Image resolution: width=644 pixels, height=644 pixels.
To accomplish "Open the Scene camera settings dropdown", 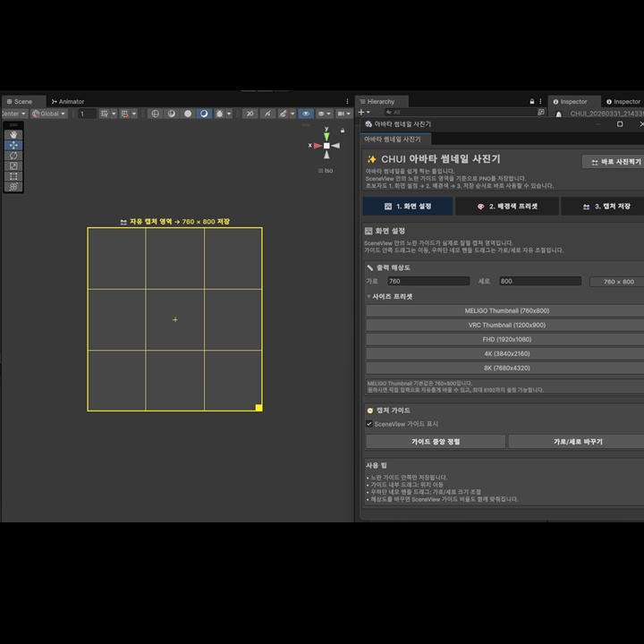I will tap(344, 114).
